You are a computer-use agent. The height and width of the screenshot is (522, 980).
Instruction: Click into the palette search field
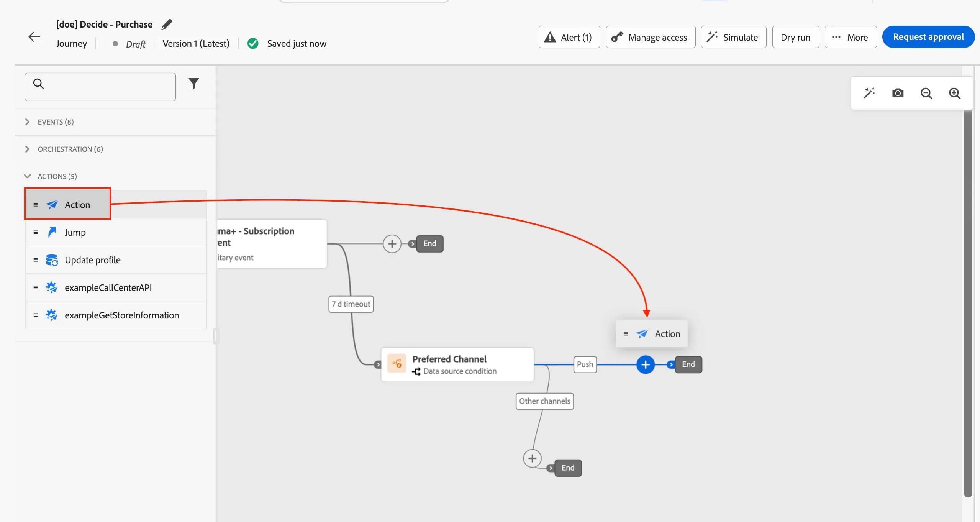pyautogui.click(x=100, y=87)
